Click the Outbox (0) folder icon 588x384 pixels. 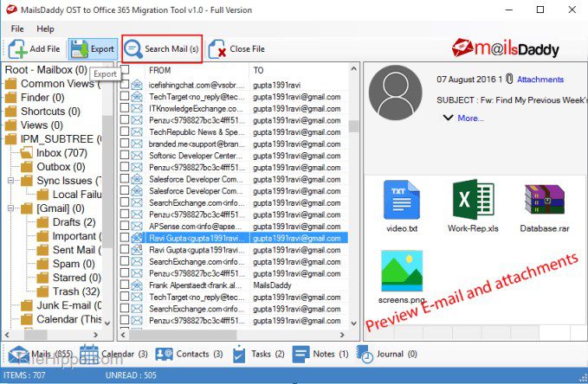(27, 167)
